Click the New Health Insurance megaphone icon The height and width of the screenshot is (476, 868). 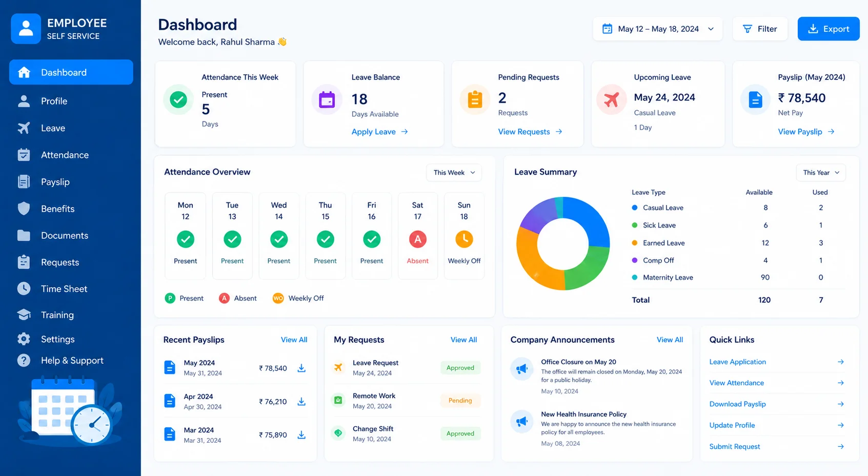point(522,422)
